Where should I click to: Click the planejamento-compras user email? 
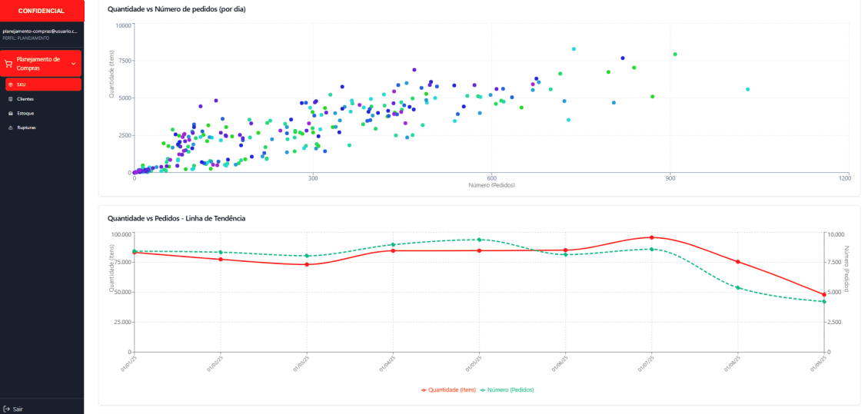(40, 31)
